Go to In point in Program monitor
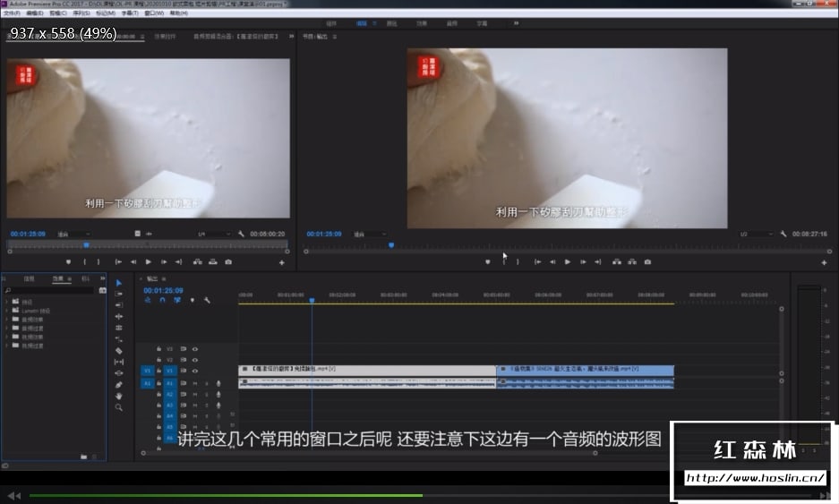This screenshot has height=504, width=839. pos(537,262)
